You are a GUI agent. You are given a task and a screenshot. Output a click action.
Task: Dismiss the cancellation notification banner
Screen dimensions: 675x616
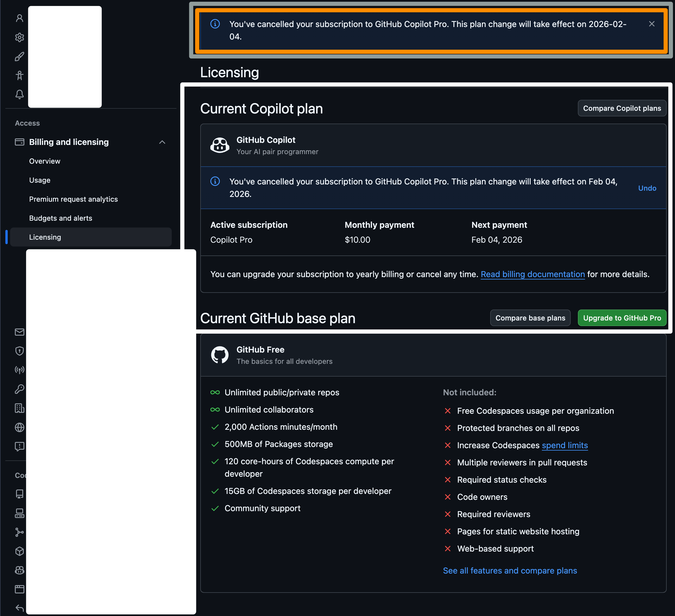tap(652, 24)
